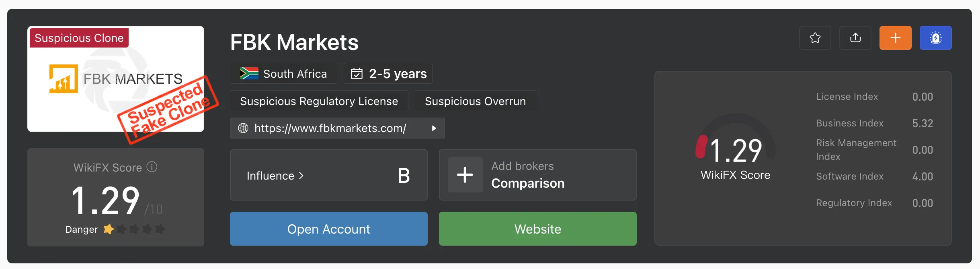The width and height of the screenshot is (980, 269).
Task: Click the green Website button
Action: (x=537, y=229)
